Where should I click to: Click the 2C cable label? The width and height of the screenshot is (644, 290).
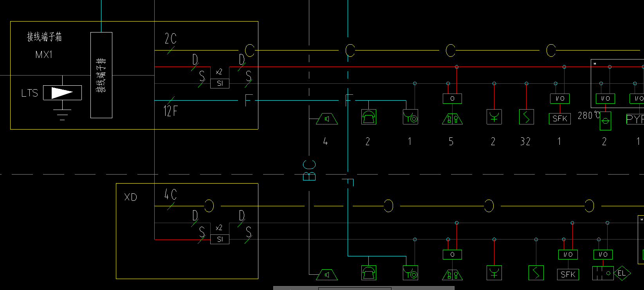click(x=171, y=38)
